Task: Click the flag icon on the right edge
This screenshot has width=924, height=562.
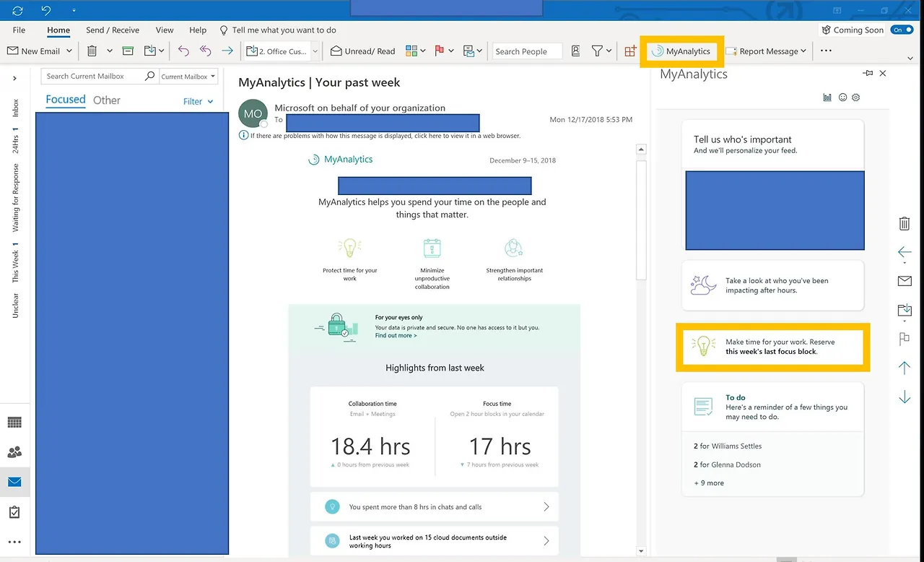Action: coord(904,339)
